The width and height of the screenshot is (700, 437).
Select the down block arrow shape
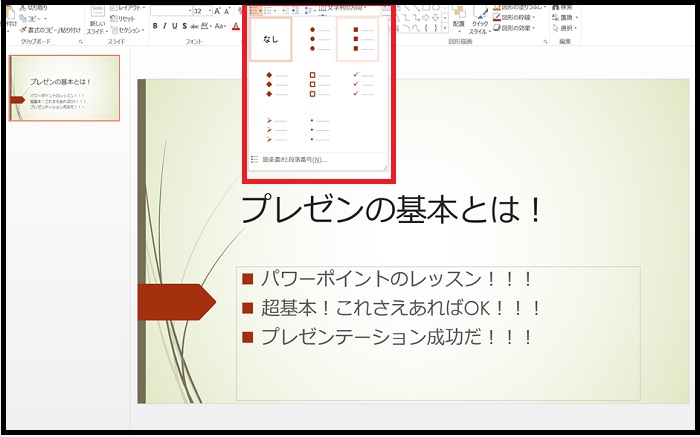pos(436,17)
